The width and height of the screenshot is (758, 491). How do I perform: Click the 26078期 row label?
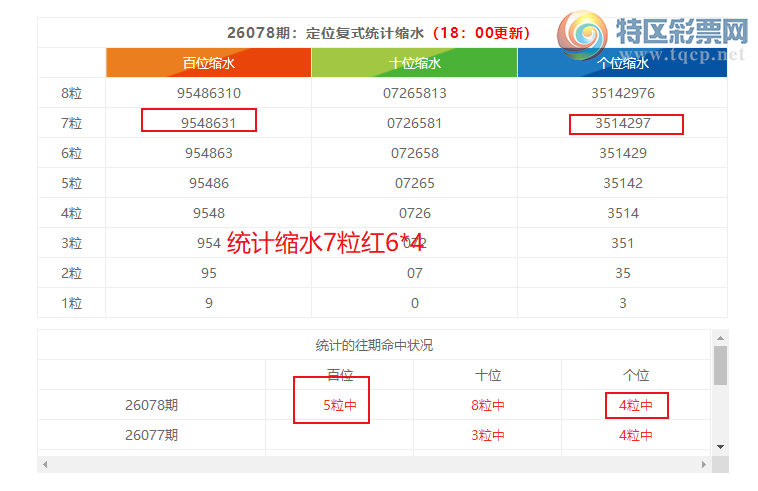click(x=151, y=405)
